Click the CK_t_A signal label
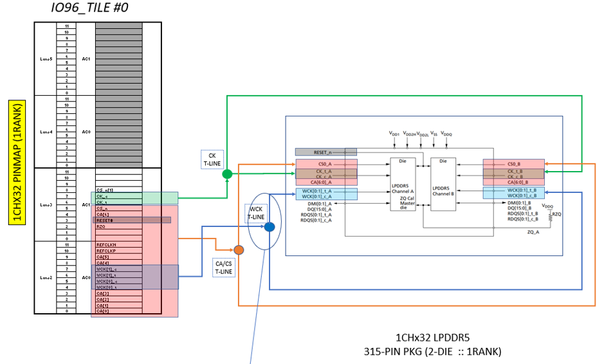This screenshot has height=364, width=604. (x=324, y=171)
